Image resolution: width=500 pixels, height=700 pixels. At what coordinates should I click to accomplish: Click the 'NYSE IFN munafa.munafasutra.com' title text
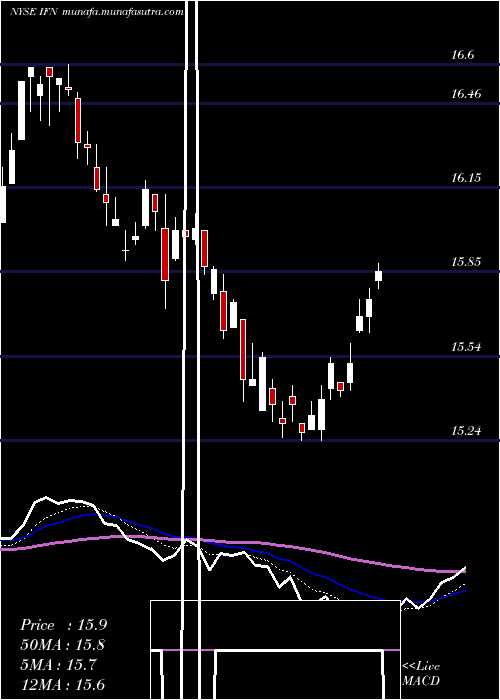(x=97, y=12)
